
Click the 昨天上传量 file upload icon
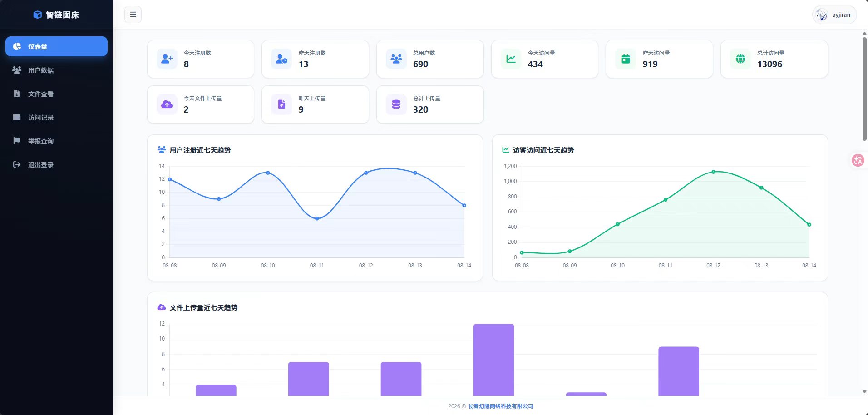(281, 104)
